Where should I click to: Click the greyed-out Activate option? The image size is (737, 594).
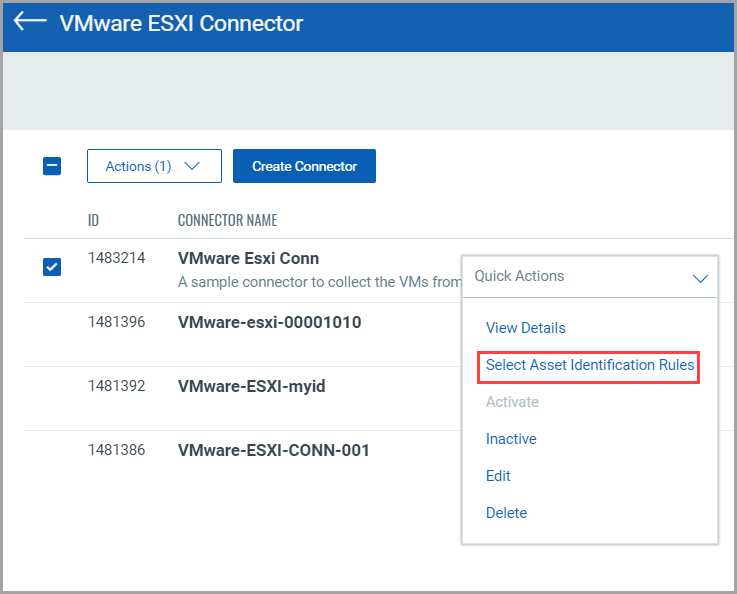(x=512, y=402)
